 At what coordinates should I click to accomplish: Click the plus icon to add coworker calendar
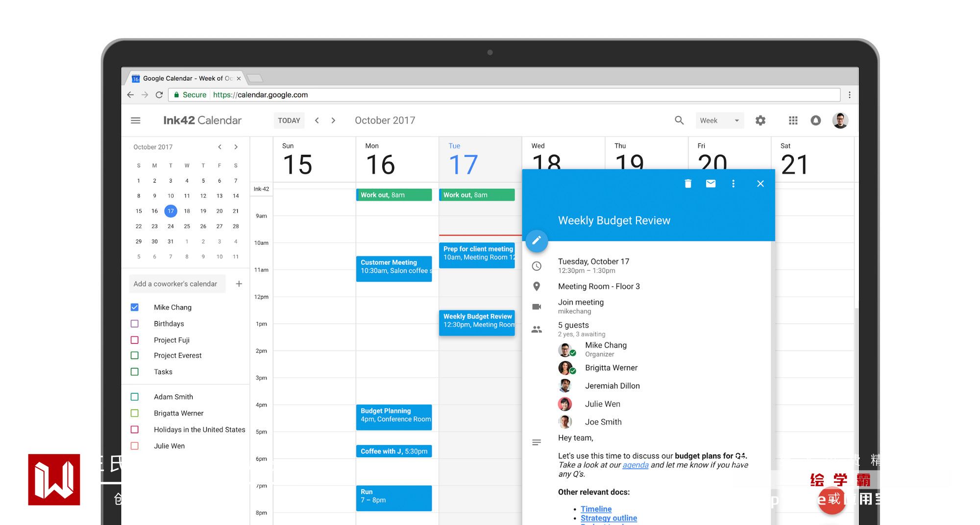(x=239, y=284)
